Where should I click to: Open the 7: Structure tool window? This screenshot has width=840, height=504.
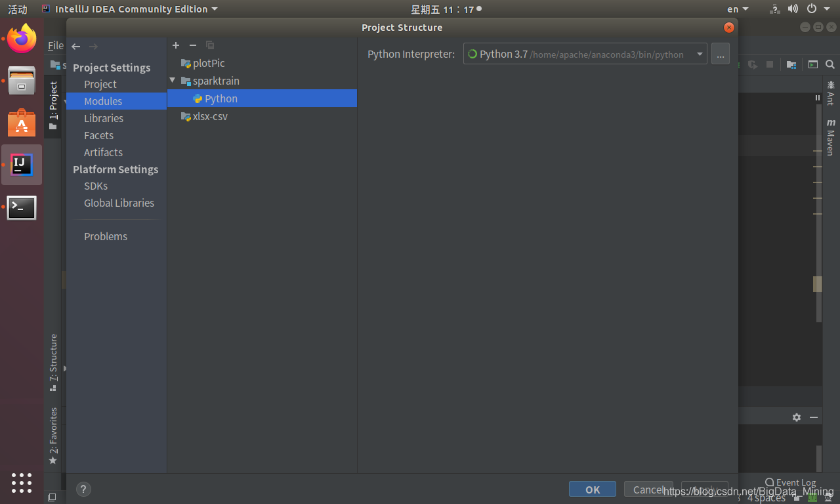53,362
